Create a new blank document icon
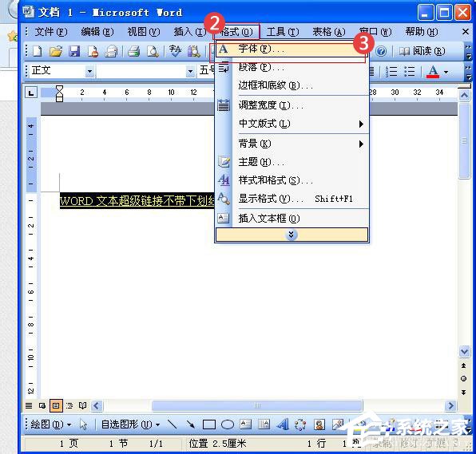The width and height of the screenshot is (476, 454). (x=38, y=51)
